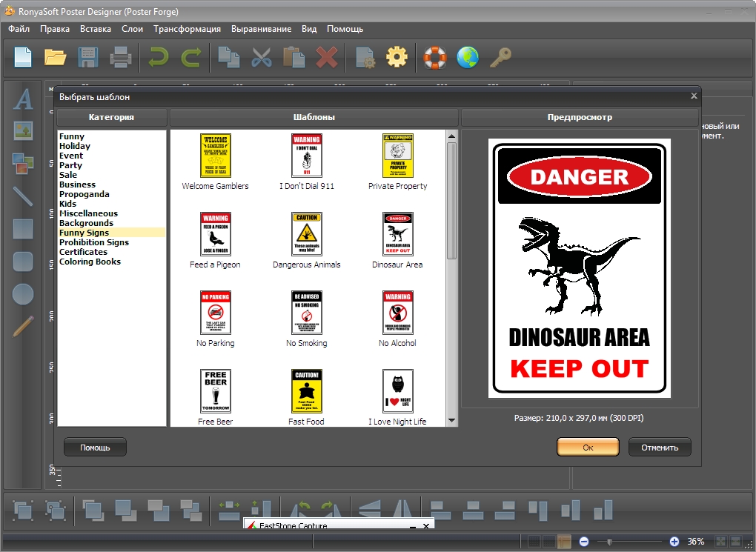This screenshot has width=756, height=552.
Task: Click the Print icon in toolbar
Action: click(x=120, y=57)
